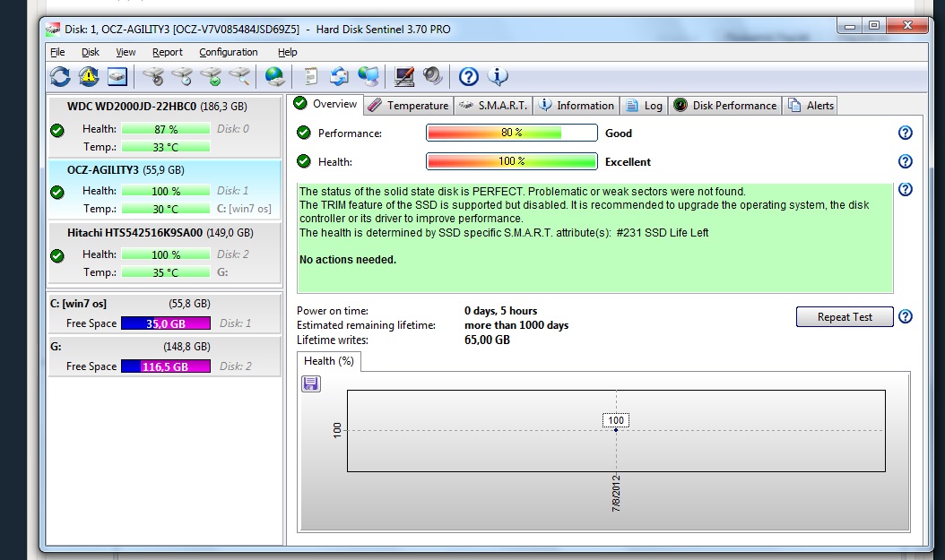
Task: Switch to the Temperature tab
Action: [x=408, y=106]
